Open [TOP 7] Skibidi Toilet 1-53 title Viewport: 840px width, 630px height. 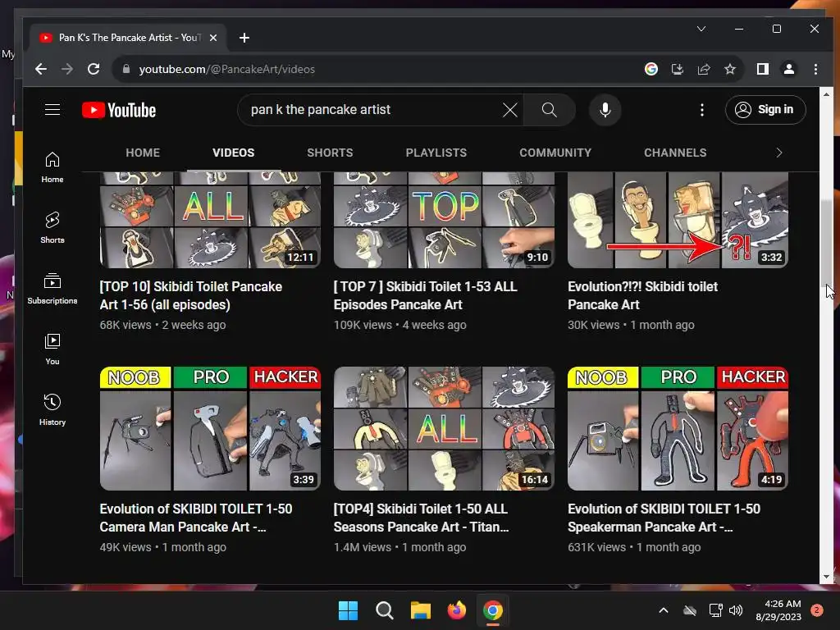(426, 295)
